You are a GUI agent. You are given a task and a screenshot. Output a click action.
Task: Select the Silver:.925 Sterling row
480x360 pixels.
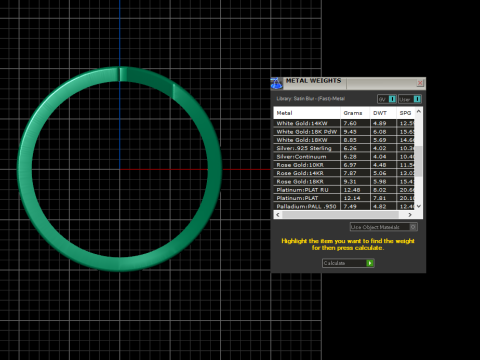[344, 148]
